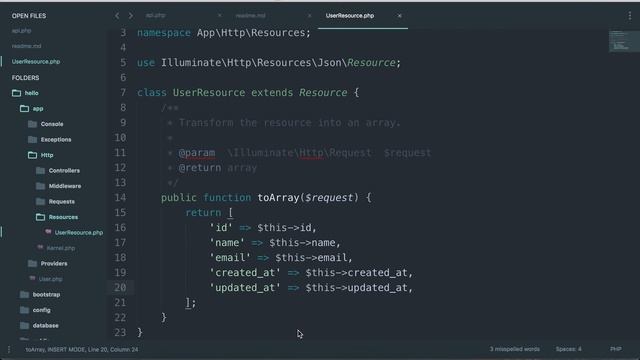Click the Kernel.php file icon in the sidebar
The height and width of the screenshot is (360, 640).
[40, 247]
